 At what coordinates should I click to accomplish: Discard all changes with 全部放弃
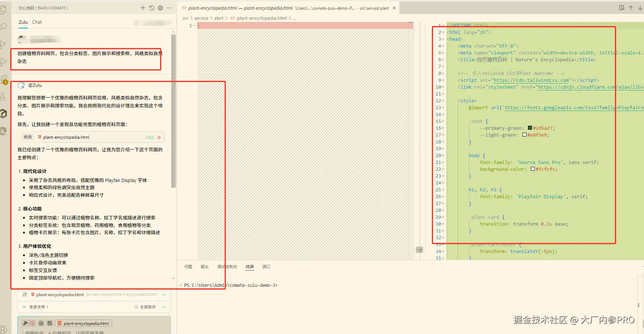click(x=145, y=307)
